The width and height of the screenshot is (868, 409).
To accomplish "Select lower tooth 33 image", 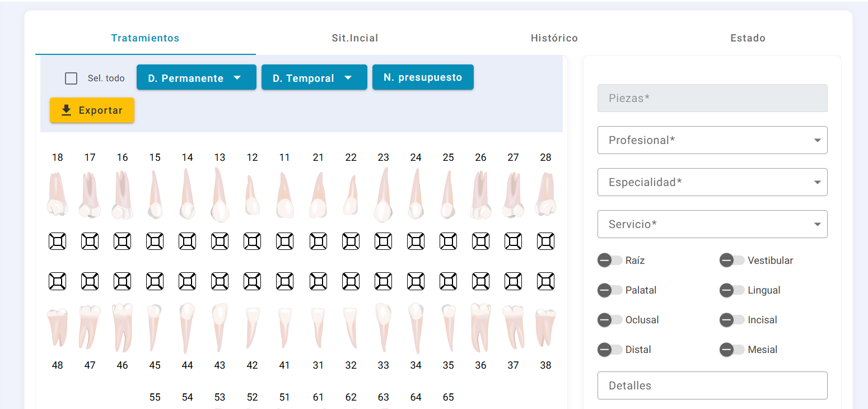I will [x=384, y=329].
